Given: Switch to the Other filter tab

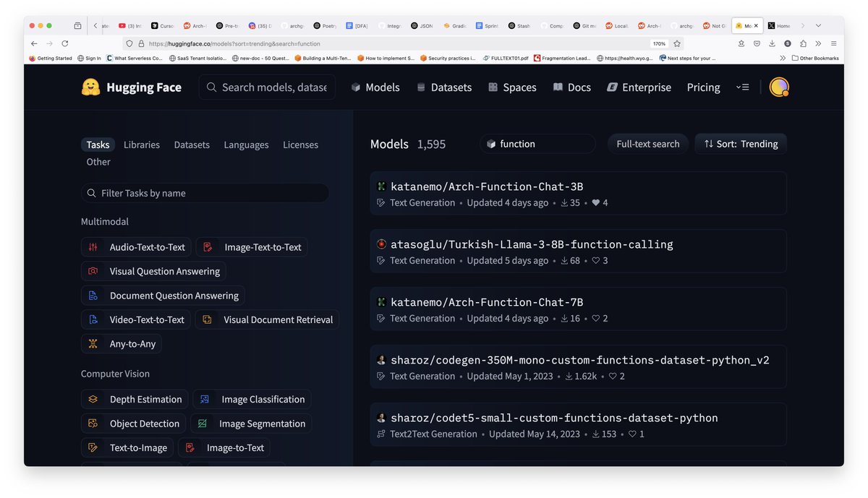Looking at the screenshot, I should 98,162.
